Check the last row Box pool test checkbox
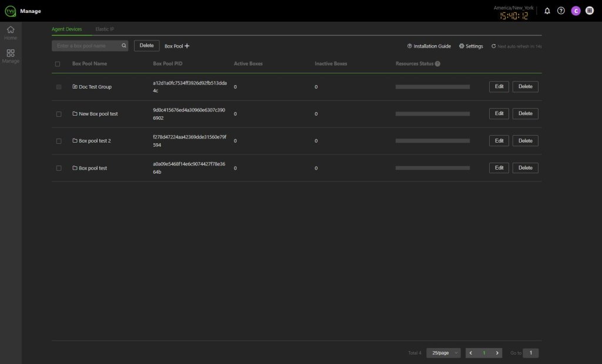This screenshot has width=602, height=364. pos(59,168)
